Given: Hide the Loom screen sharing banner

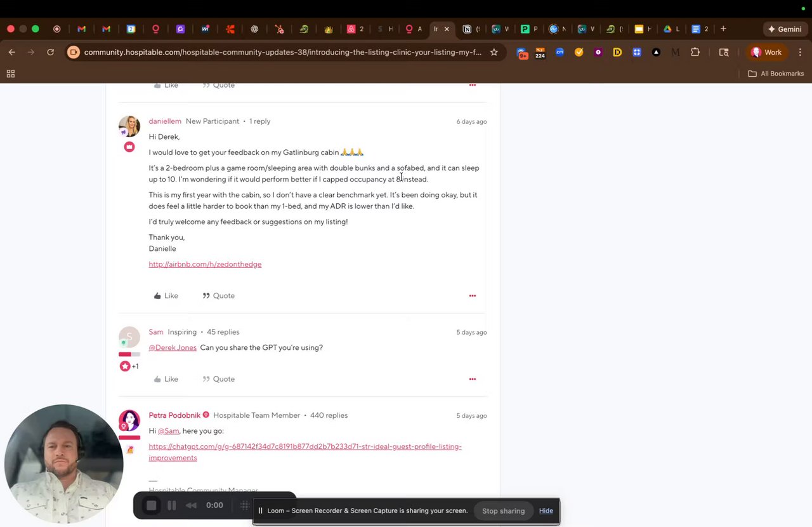Looking at the screenshot, I should coord(546,510).
